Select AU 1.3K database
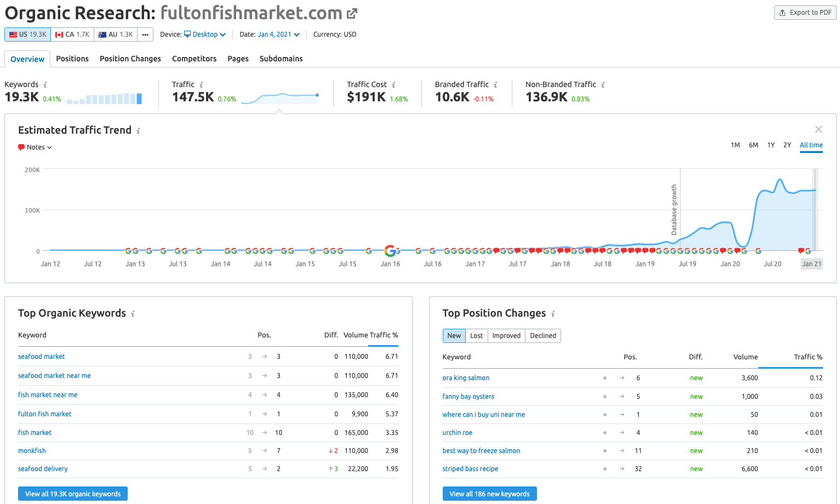The height and width of the screenshot is (504, 840). pyautogui.click(x=116, y=35)
